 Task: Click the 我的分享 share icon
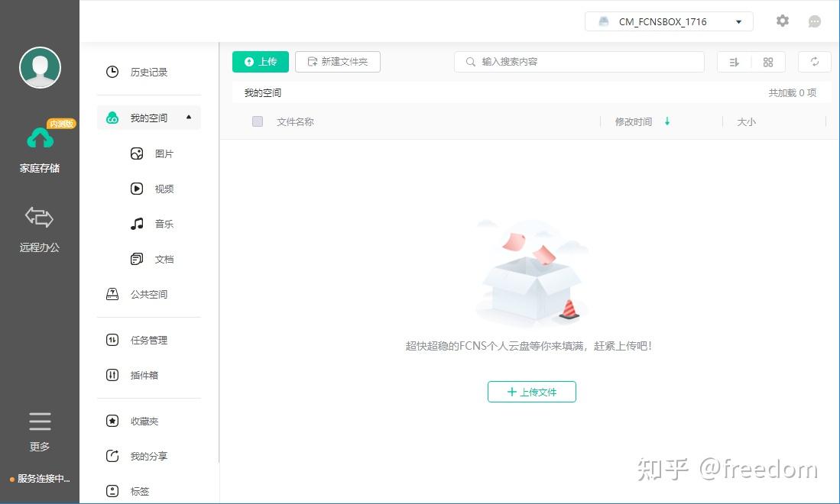tap(112, 456)
